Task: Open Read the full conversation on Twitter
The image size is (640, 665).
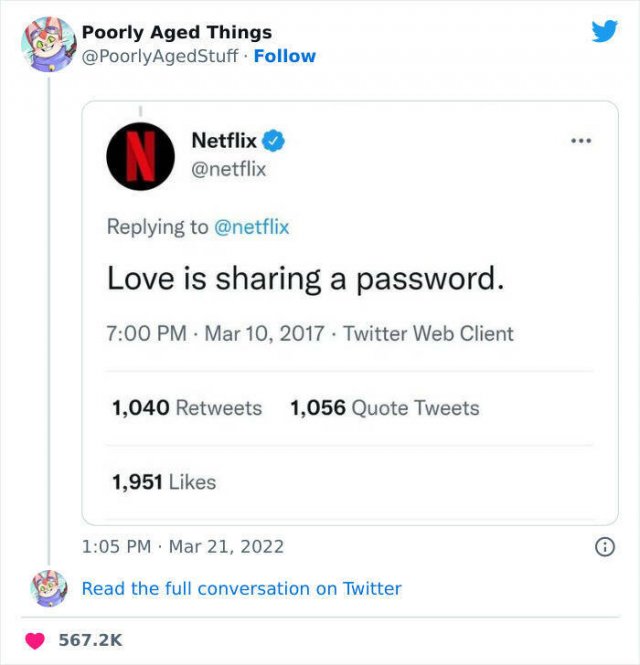Action: [x=241, y=589]
